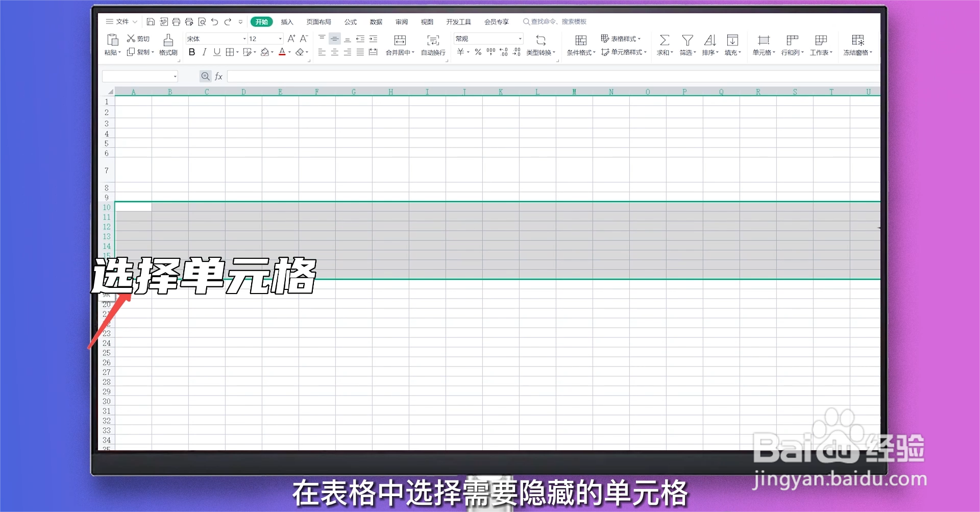Click the Save icon in quick access toolbar
Image resolution: width=980 pixels, height=512 pixels.
151,22
